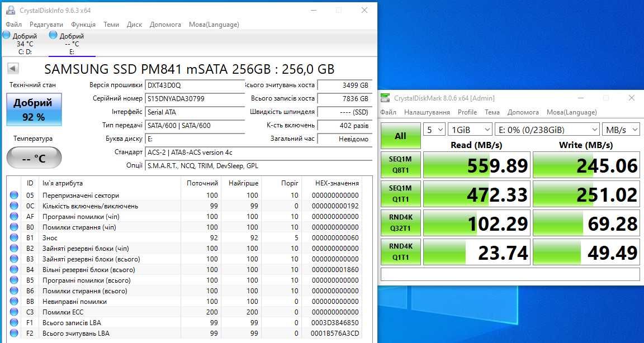Viewport: 644px width, 343px height.
Task: Click status orb for attribute B4
Action: [14, 270]
